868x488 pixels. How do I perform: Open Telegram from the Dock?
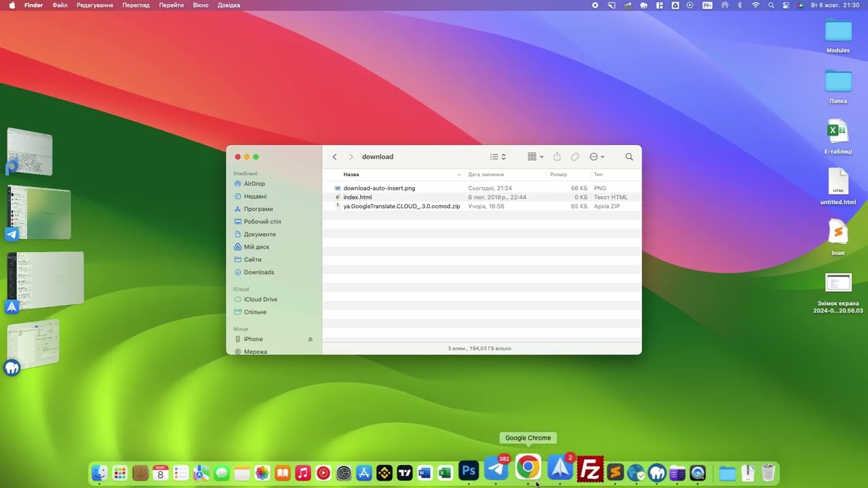(496, 469)
